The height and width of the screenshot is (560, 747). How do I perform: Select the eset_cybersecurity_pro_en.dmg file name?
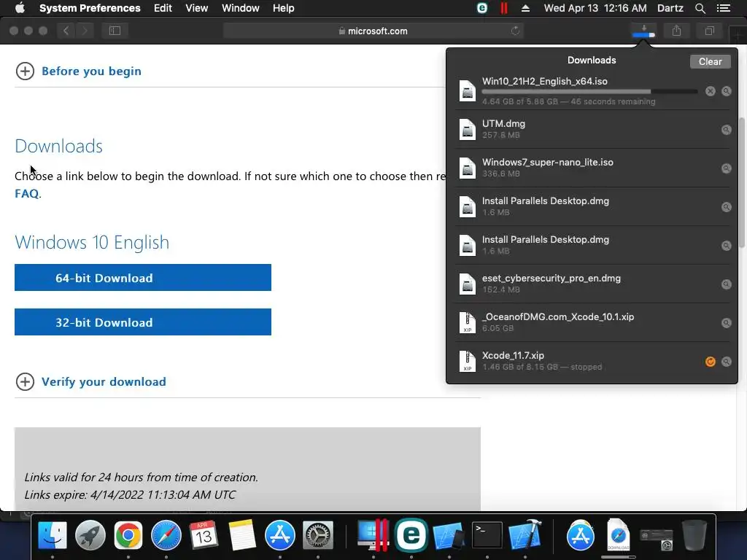coord(551,279)
